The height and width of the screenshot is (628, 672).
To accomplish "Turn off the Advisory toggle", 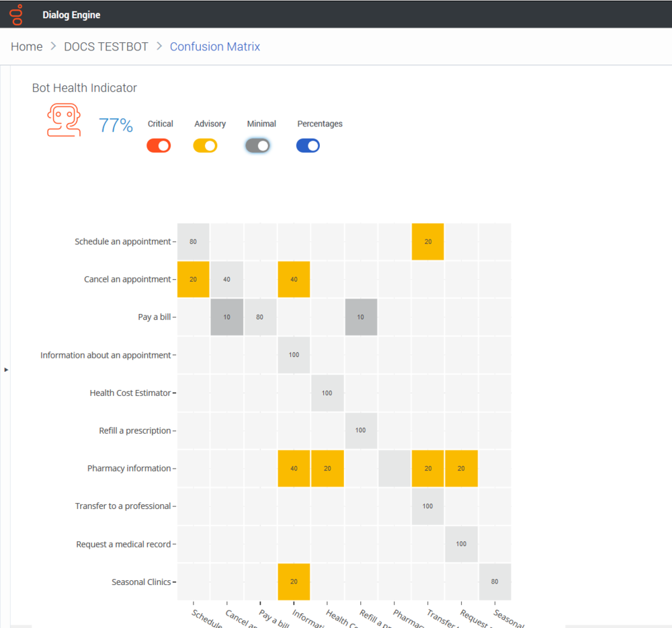I will tap(205, 146).
